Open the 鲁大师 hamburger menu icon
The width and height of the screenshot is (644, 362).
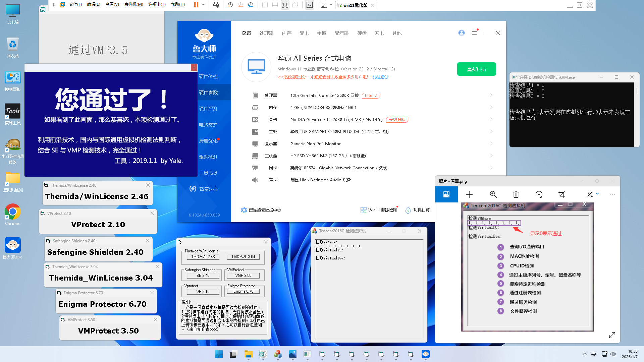coord(474,33)
